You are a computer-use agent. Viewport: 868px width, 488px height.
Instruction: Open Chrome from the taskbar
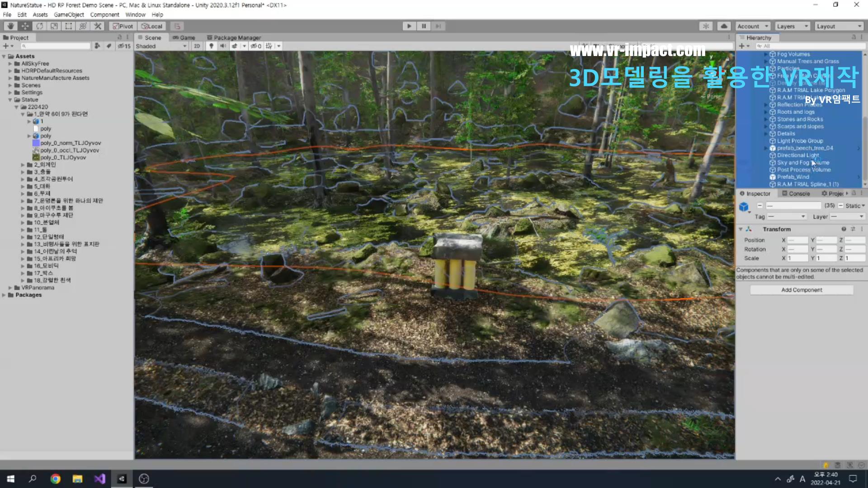(x=55, y=479)
